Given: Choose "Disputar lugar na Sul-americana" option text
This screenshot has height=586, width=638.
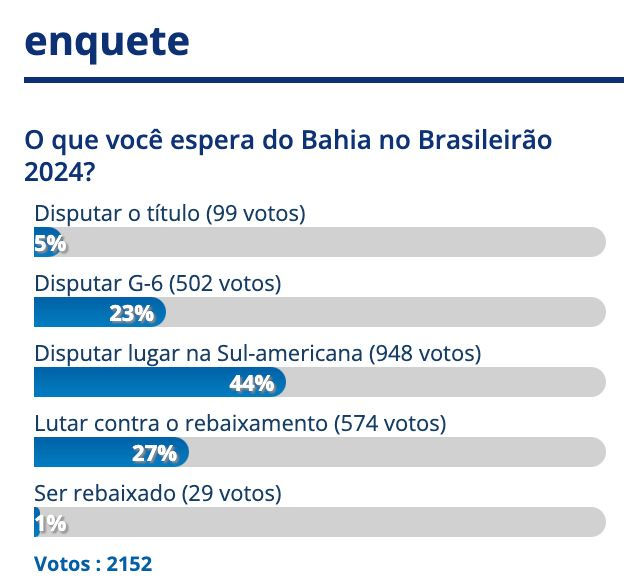Looking at the screenshot, I should 258,353.
